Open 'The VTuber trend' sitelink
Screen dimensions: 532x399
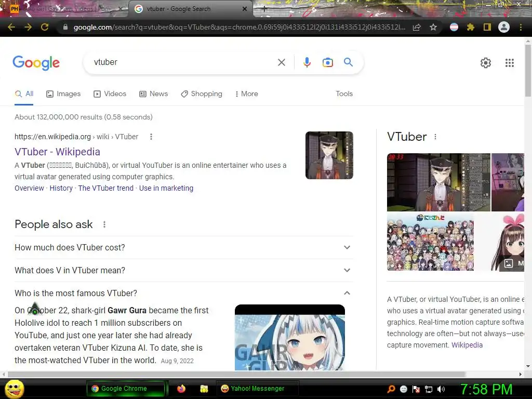tap(106, 188)
